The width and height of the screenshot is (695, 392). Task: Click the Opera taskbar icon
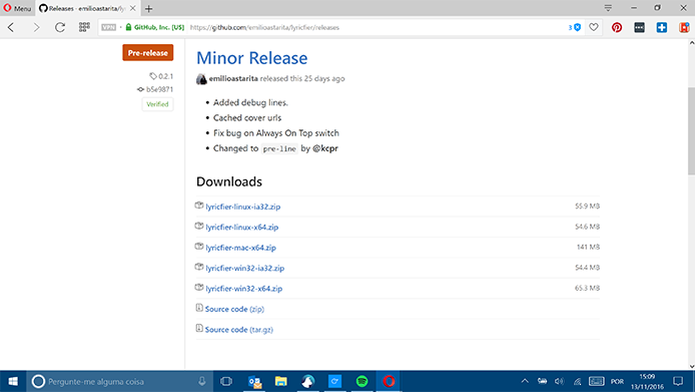point(389,381)
